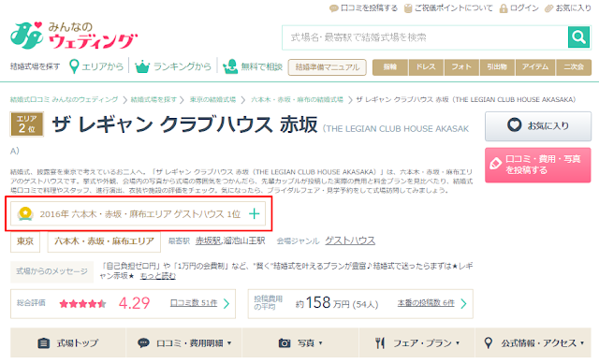Click the 六本木・赤坂・麻布エリア tag button

104,241
